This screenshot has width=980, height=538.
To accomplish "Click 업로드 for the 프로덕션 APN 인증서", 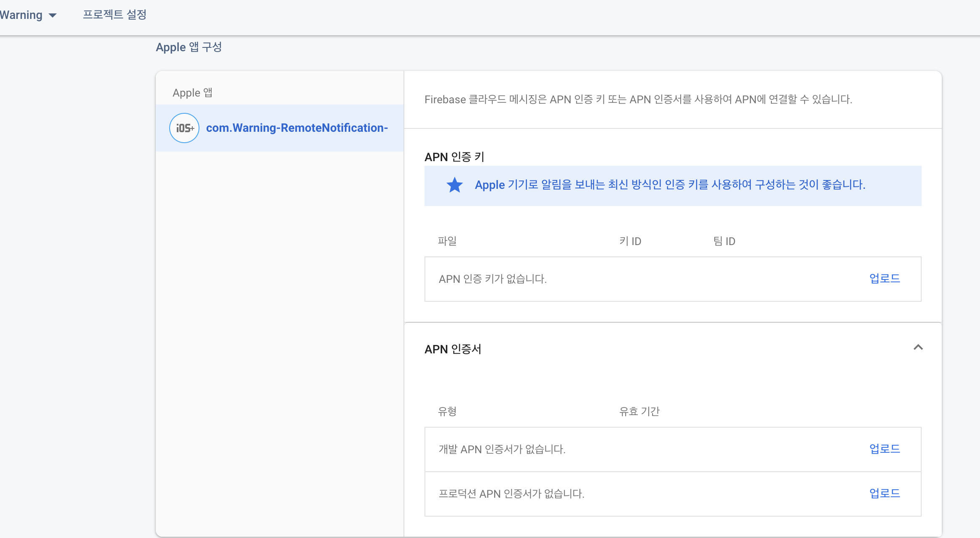I will (884, 494).
